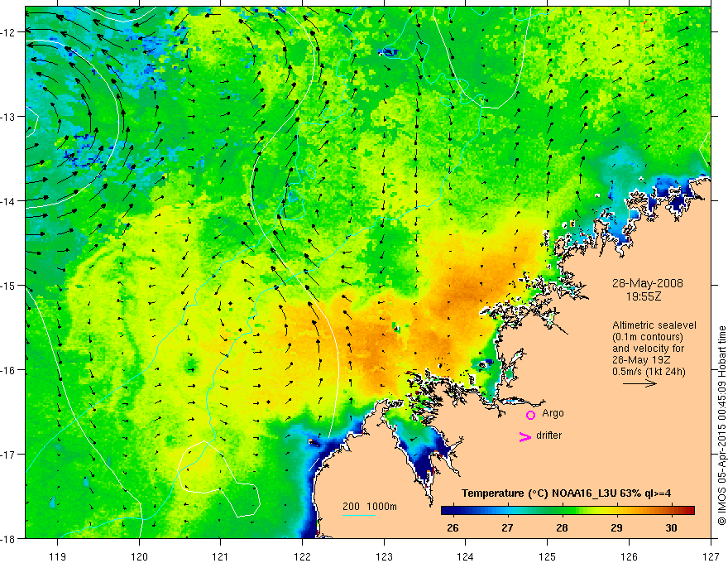
Task: Click '28-May 19Z' legend text
Action: click(640, 360)
